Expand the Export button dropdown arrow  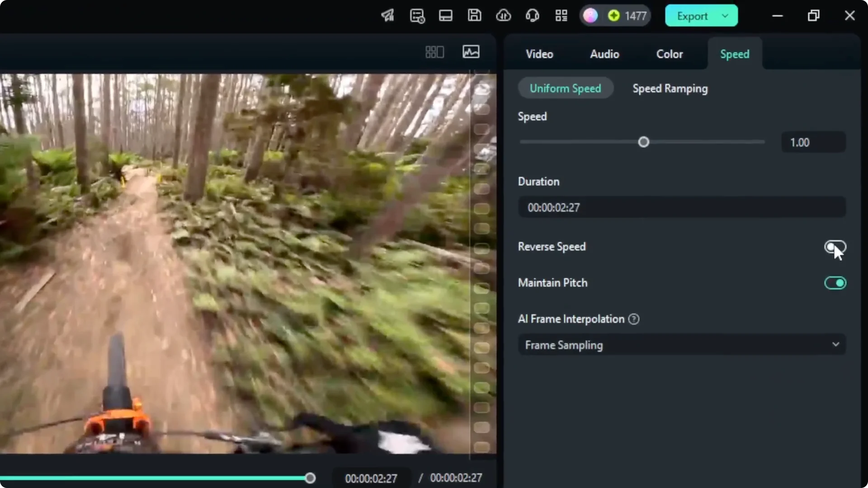point(726,15)
